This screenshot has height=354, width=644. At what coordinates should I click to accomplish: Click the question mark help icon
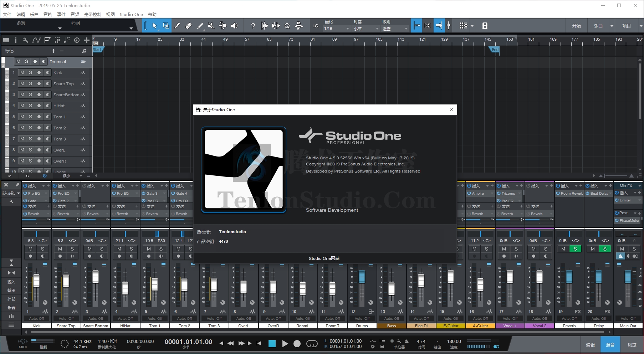coord(253,26)
